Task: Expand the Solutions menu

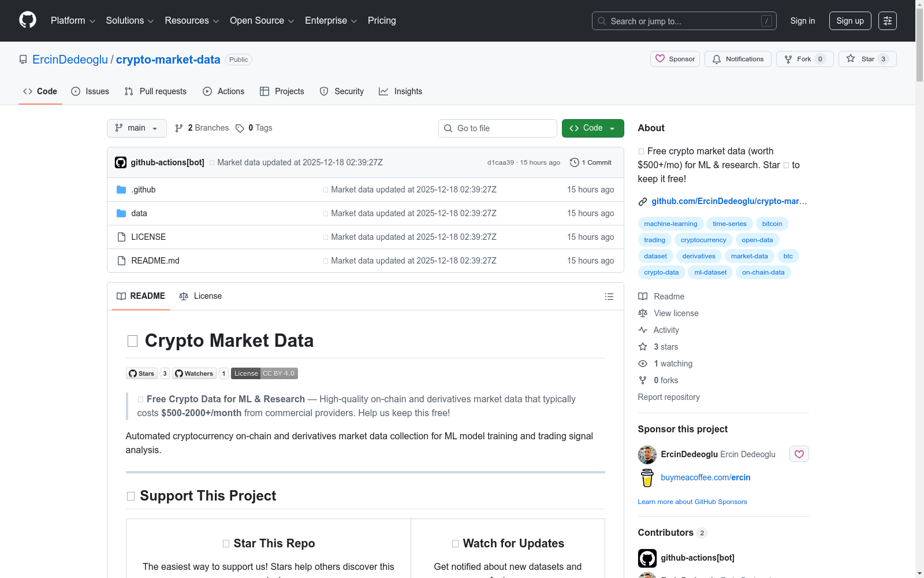Action: [x=130, y=21]
